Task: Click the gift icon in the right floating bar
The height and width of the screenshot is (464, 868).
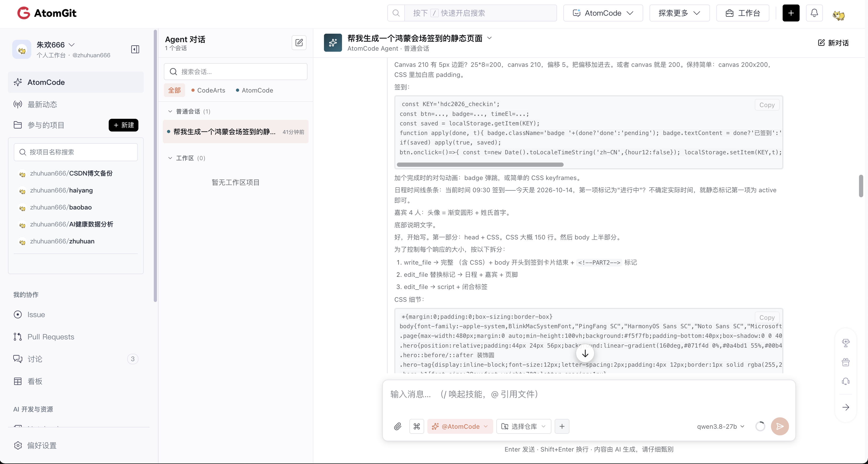Action: tap(845, 362)
